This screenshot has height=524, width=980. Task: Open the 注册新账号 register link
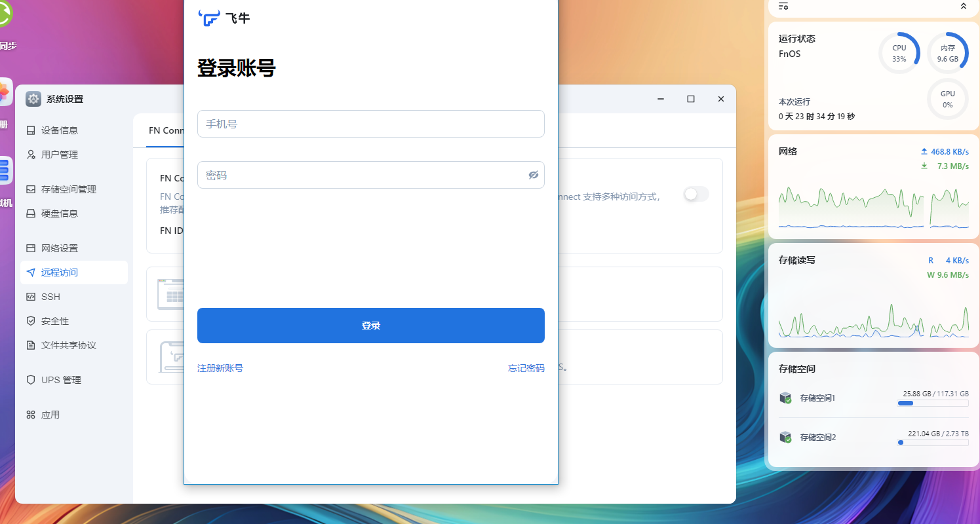(220, 368)
